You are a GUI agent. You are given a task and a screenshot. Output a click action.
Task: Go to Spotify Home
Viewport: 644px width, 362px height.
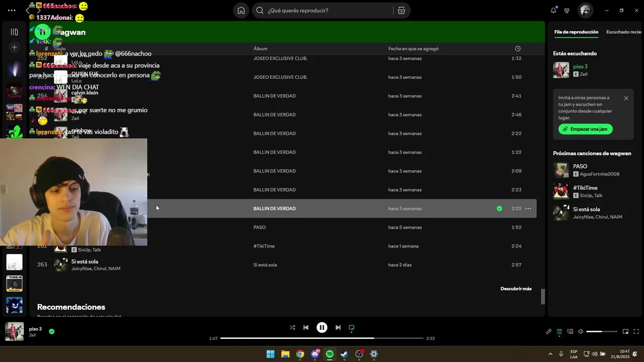click(x=241, y=11)
